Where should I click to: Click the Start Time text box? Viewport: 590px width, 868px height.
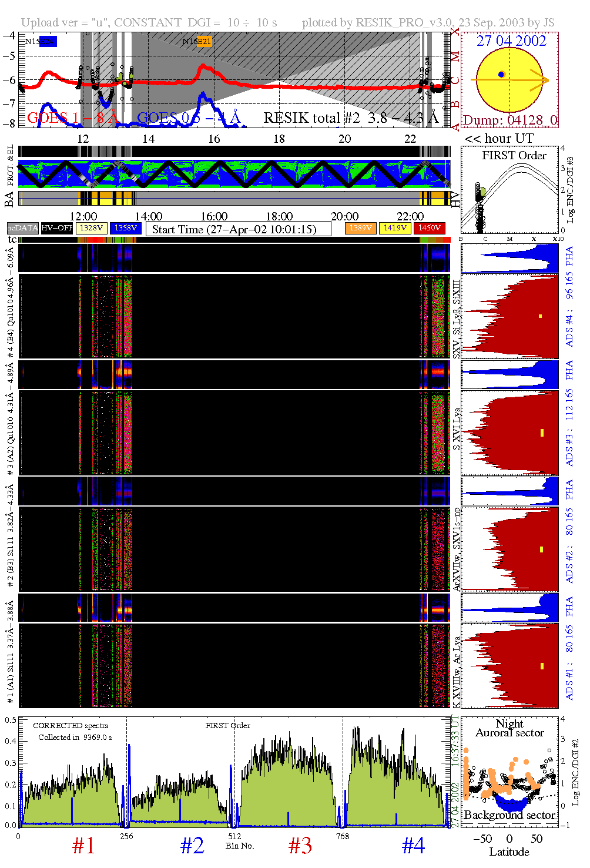[238, 229]
